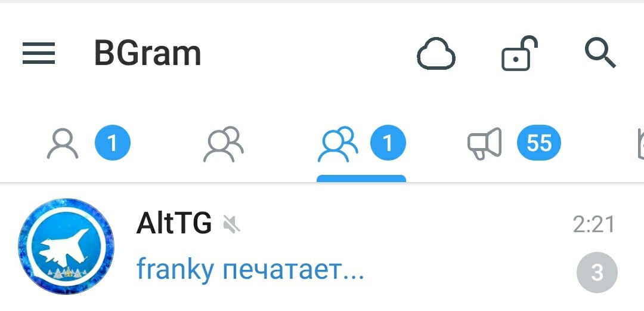Tap the blue active tab indicator bar
Image resolution: width=644 pixels, height=311 pixels.
(361, 178)
